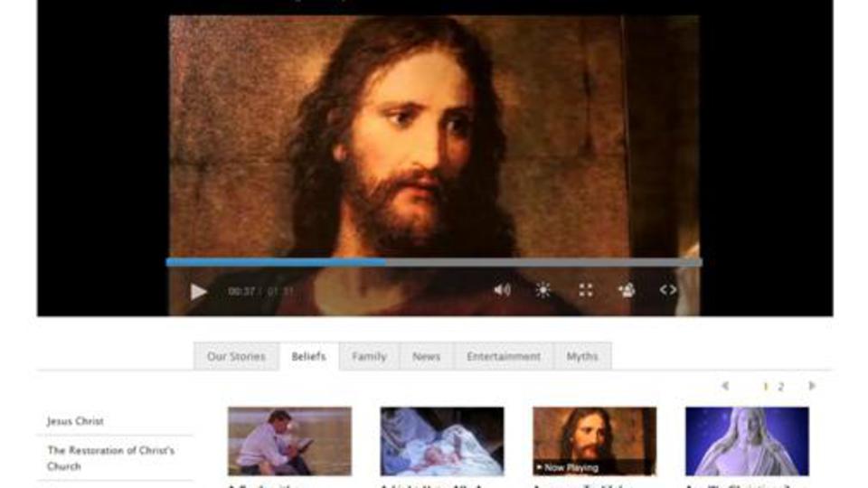
Task: Open the embed code icon
Action: (668, 290)
